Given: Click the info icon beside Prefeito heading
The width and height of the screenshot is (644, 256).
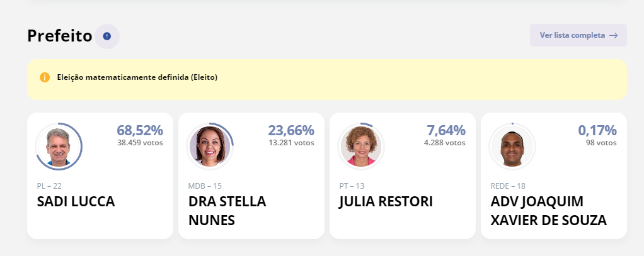Looking at the screenshot, I should [x=107, y=36].
